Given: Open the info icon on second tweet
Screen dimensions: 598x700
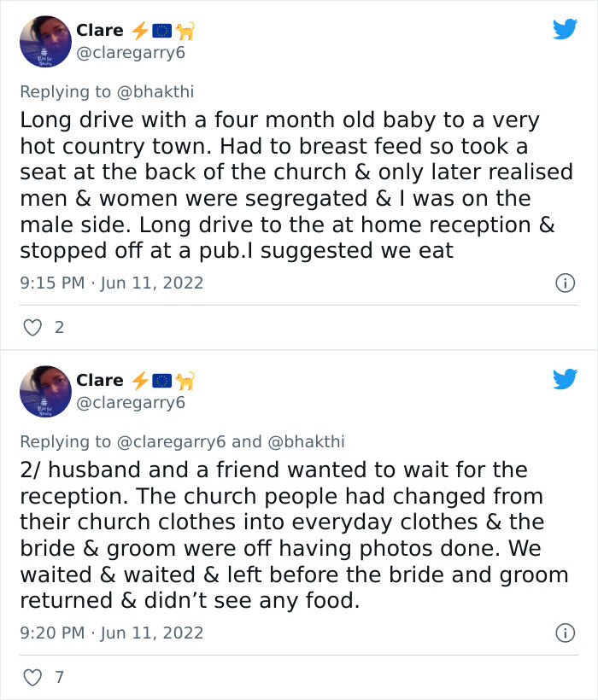Looking at the screenshot, I should coord(565,633).
